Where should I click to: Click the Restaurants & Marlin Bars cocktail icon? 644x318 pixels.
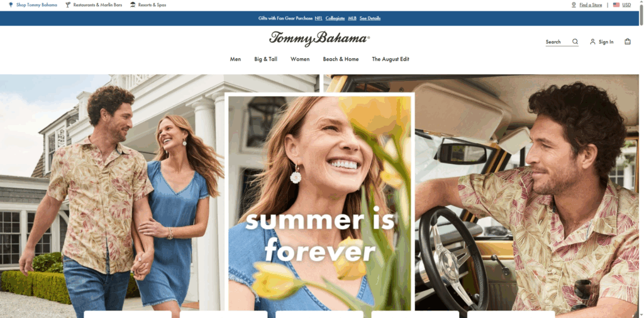pos(68,5)
